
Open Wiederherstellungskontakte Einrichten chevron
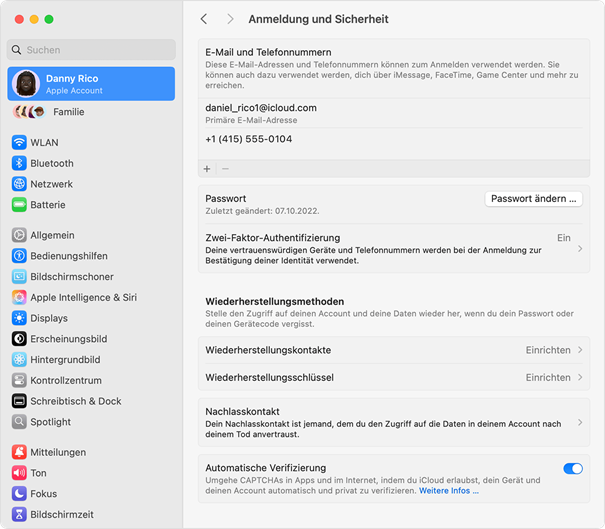(580, 350)
